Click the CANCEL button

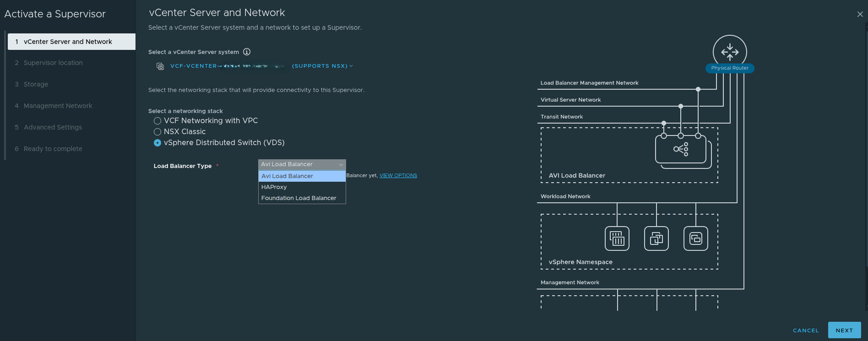coord(806,330)
